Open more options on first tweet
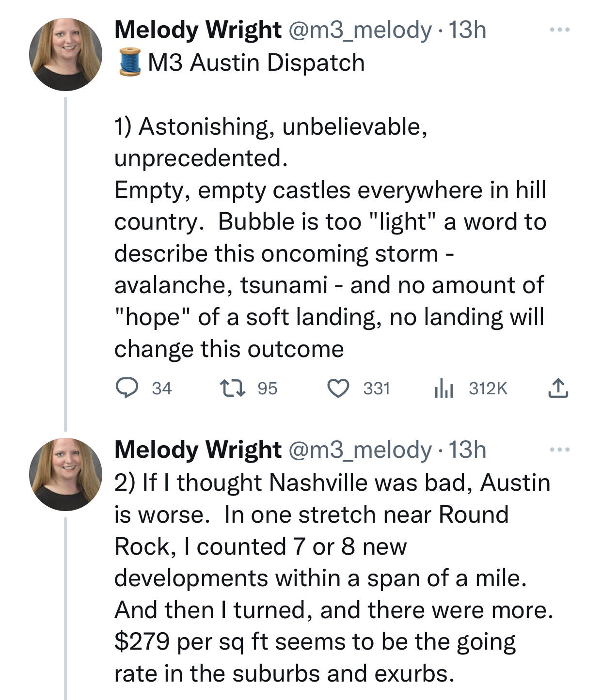The height and width of the screenshot is (700, 602). point(560,30)
